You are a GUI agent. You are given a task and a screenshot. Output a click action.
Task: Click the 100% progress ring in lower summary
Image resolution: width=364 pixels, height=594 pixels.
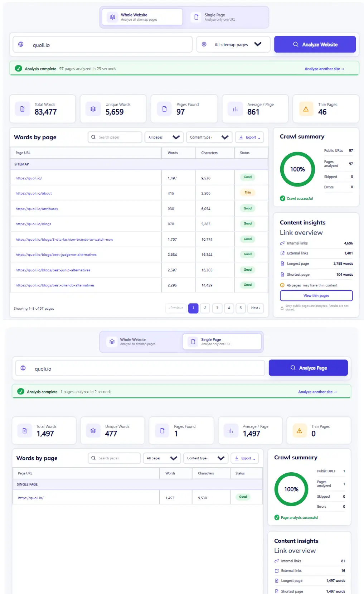[291, 489]
